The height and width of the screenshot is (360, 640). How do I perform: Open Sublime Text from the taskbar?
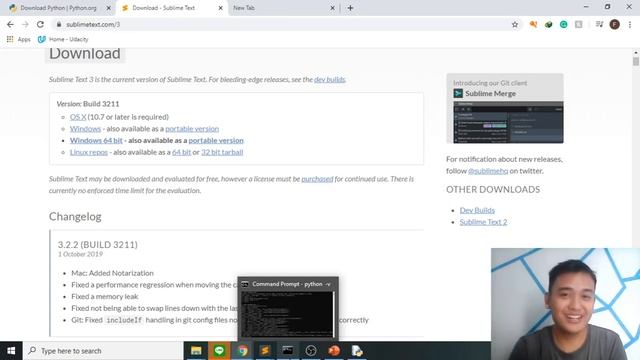point(265,351)
